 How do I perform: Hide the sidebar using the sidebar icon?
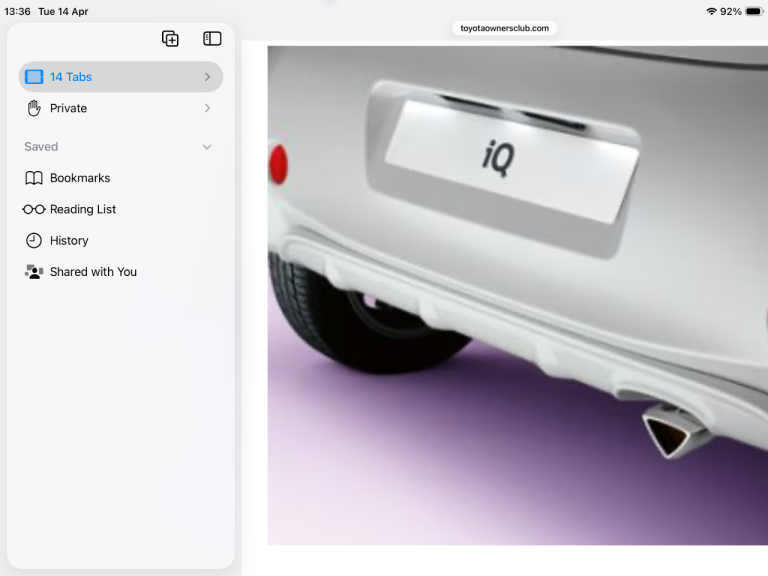point(212,39)
